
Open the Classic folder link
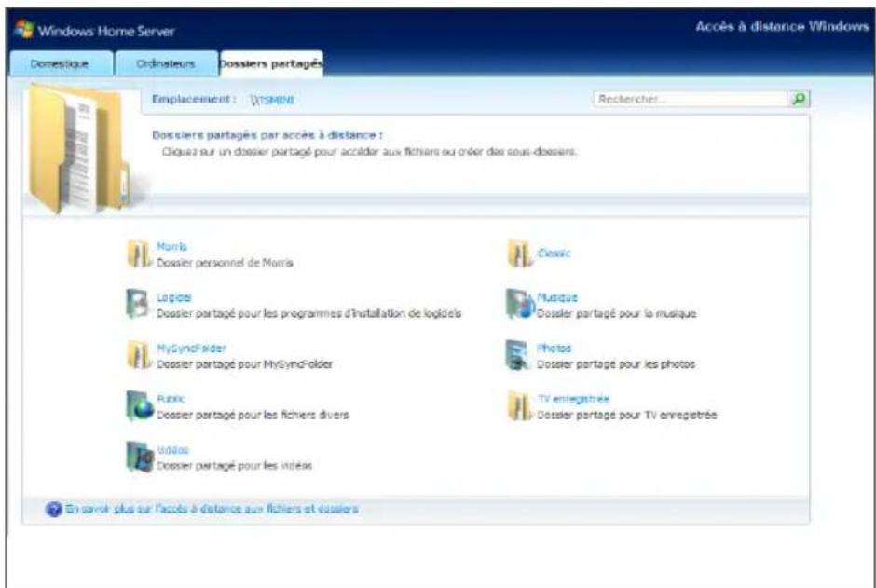(x=554, y=253)
